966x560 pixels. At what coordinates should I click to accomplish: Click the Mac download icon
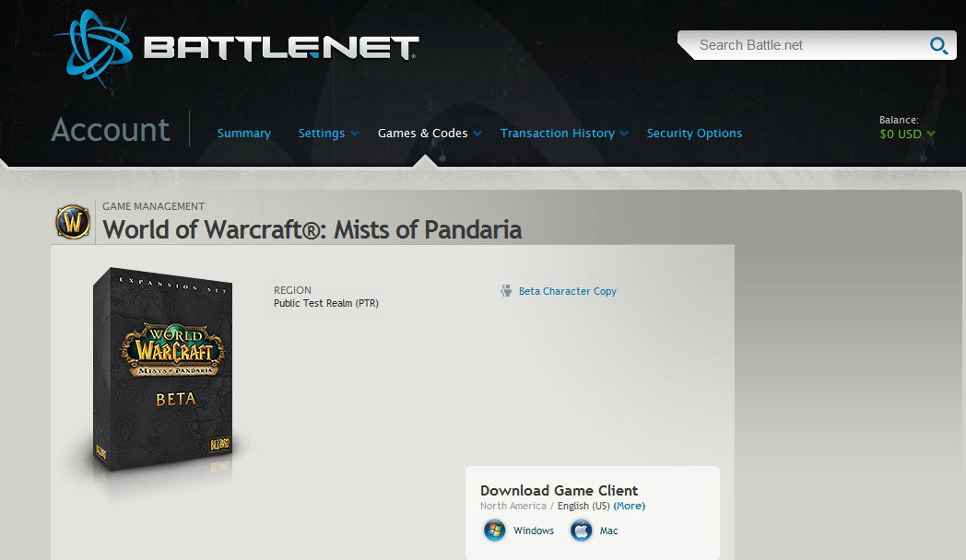coord(581,530)
